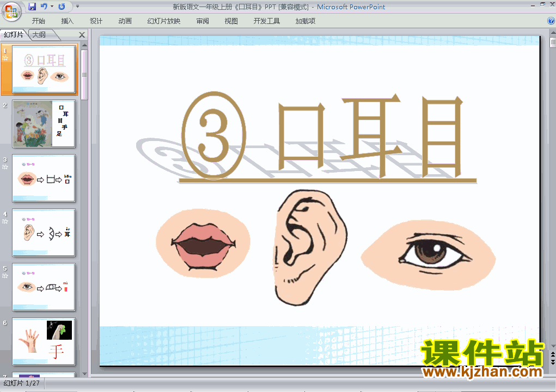Select the title text ③口耳目
556x392 pixels.
pyautogui.click(x=323, y=137)
